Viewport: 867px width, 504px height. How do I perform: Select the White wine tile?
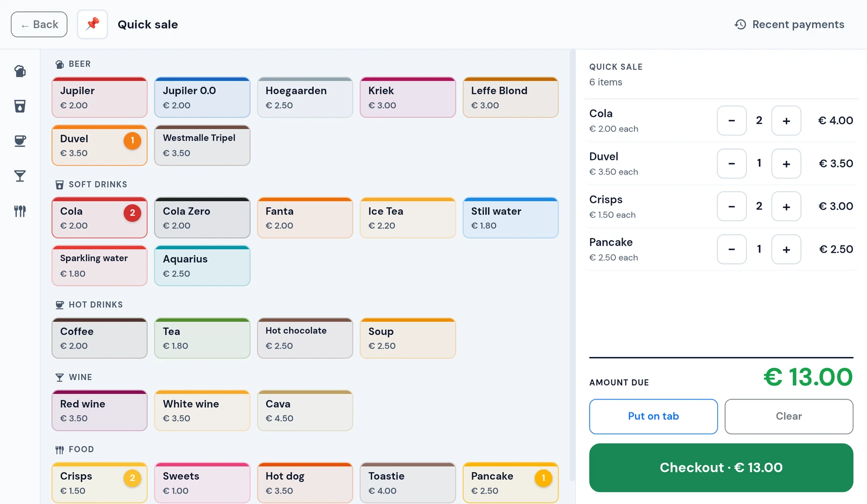(x=202, y=411)
